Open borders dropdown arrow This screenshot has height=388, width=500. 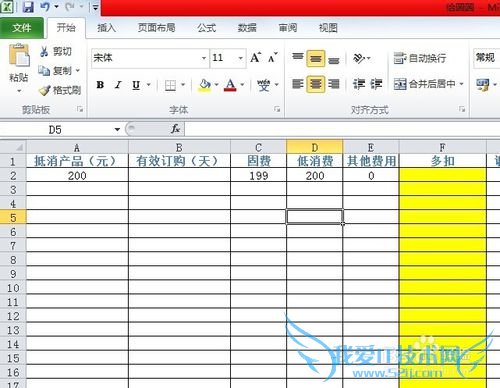183,85
